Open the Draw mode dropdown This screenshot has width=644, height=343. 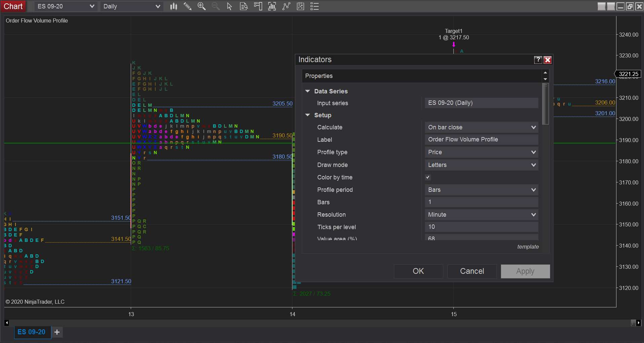[481, 165]
